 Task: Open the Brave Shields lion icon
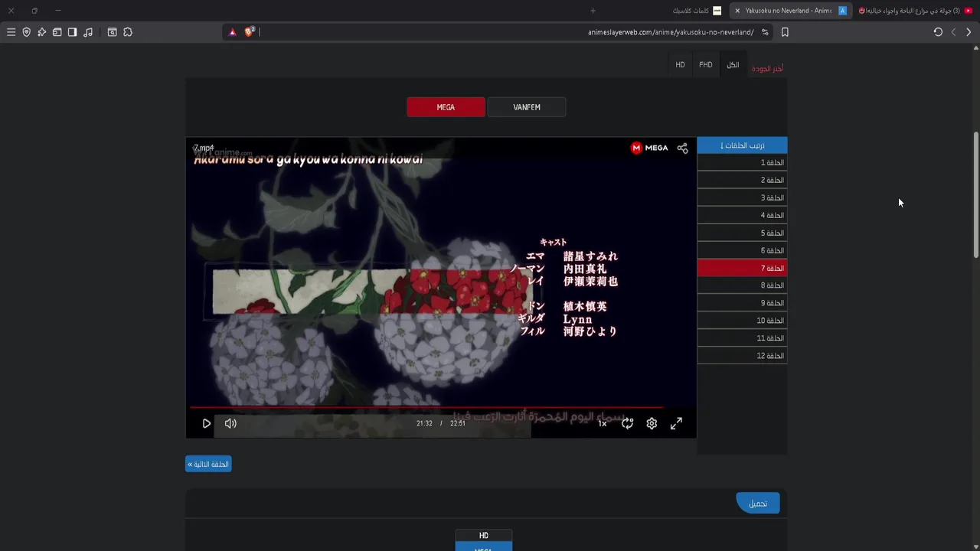pos(250,32)
